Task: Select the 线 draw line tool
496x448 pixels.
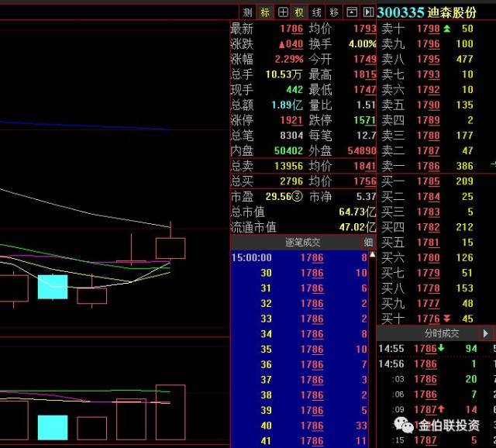Action: tap(317, 12)
